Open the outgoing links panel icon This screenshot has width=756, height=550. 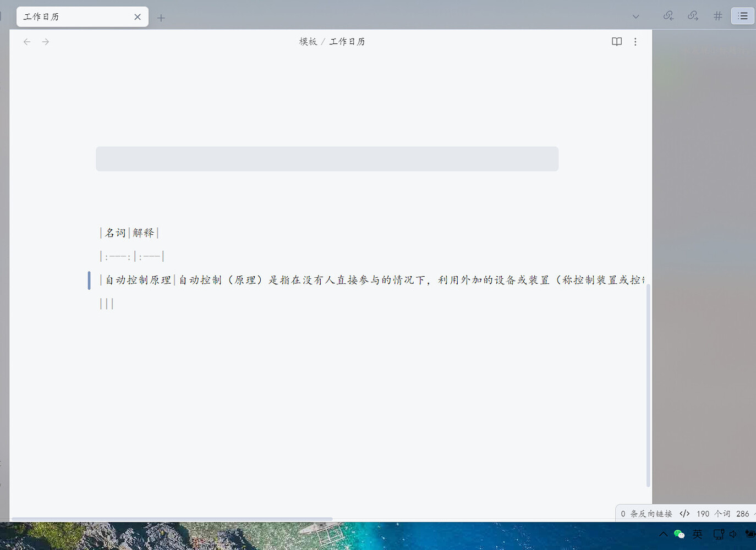click(693, 16)
